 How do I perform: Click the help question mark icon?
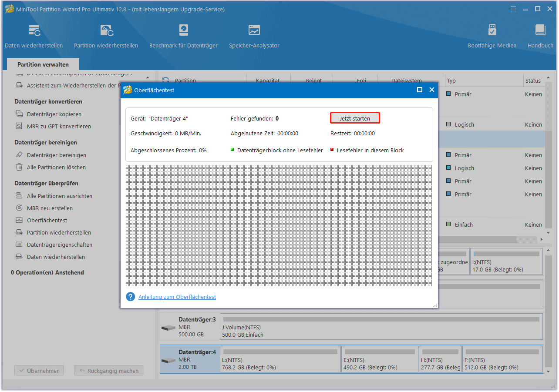tap(130, 297)
